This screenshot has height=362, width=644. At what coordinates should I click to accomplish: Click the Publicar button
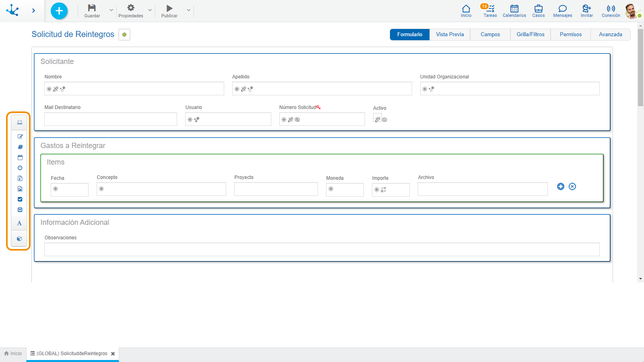[x=169, y=11]
